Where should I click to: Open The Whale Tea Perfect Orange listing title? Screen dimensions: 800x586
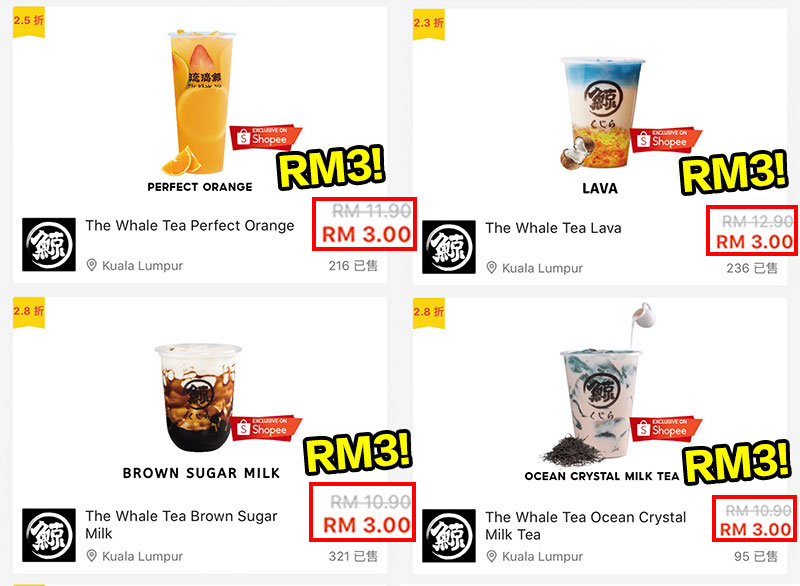190,225
